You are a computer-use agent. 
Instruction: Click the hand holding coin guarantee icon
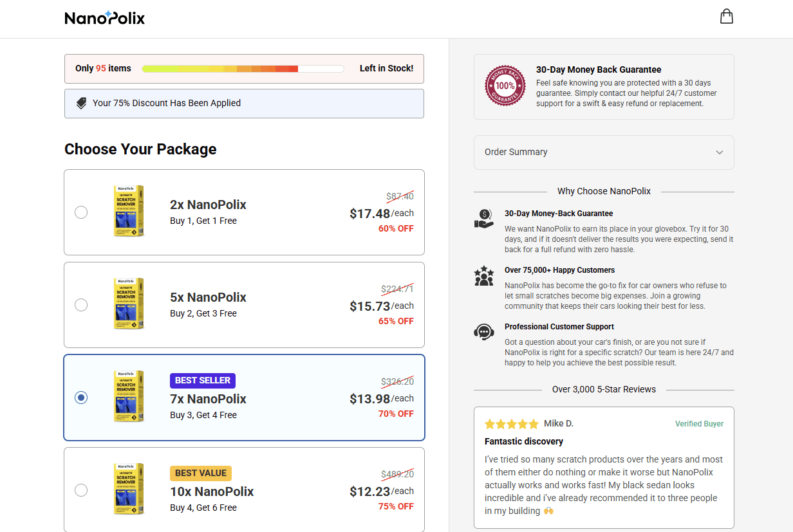tap(483, 219)
